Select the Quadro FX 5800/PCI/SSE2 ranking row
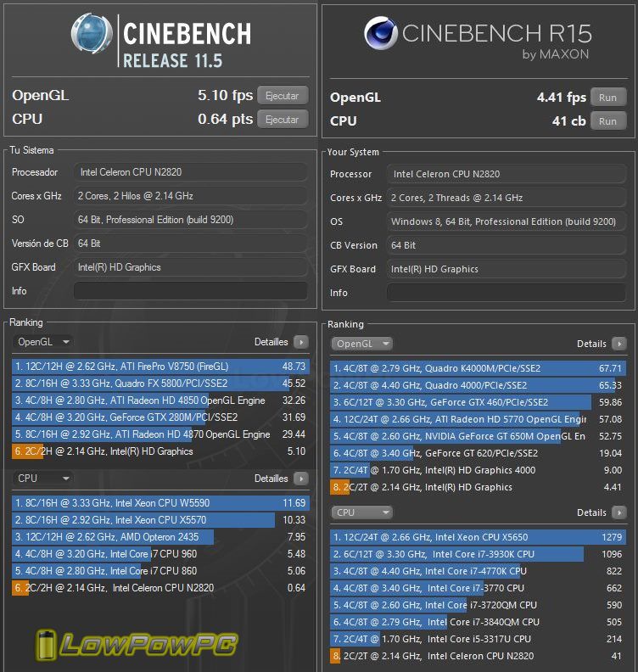 tap(160, 384)
